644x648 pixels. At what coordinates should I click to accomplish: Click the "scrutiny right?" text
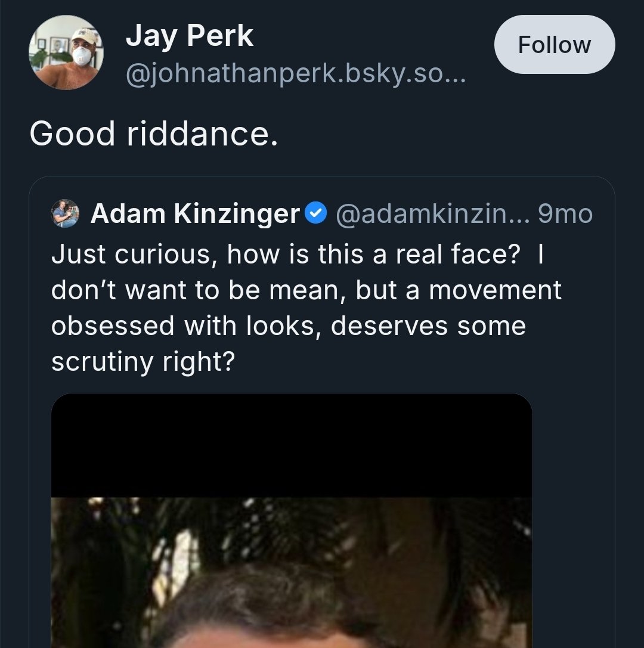[142, 361]
